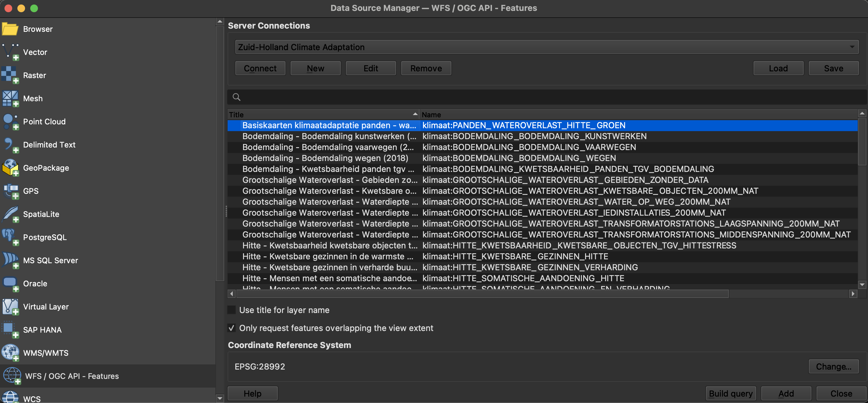Uncheck Only request features overlapping view extent
Viewport: 868px width, 403px height.
click(231, 328)
